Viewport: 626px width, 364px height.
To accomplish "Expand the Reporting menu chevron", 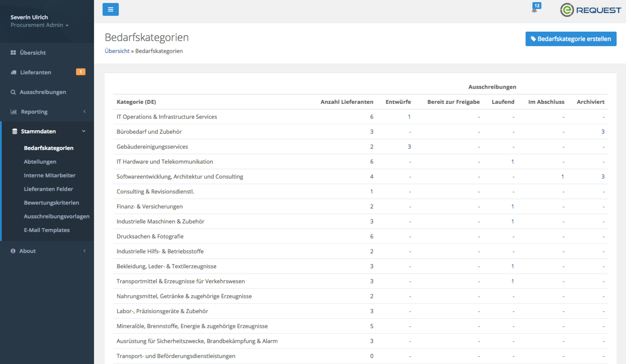I will pos(85,112).
